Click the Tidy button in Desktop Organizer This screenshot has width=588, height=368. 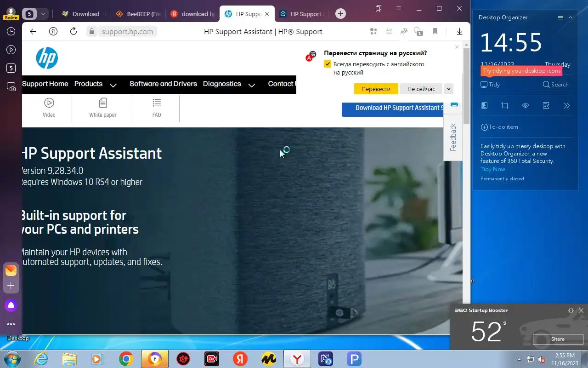tap(490, 85)
